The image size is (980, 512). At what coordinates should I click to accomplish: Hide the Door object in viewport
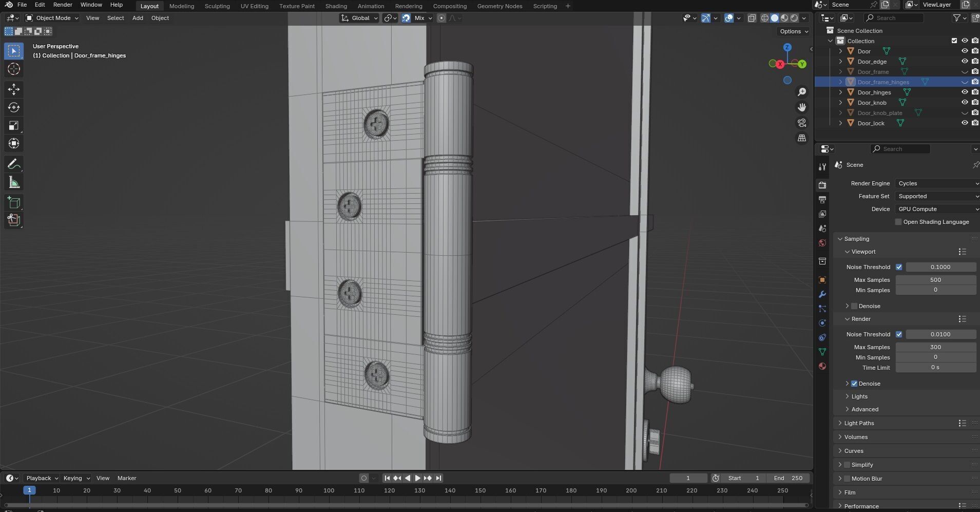965,51
